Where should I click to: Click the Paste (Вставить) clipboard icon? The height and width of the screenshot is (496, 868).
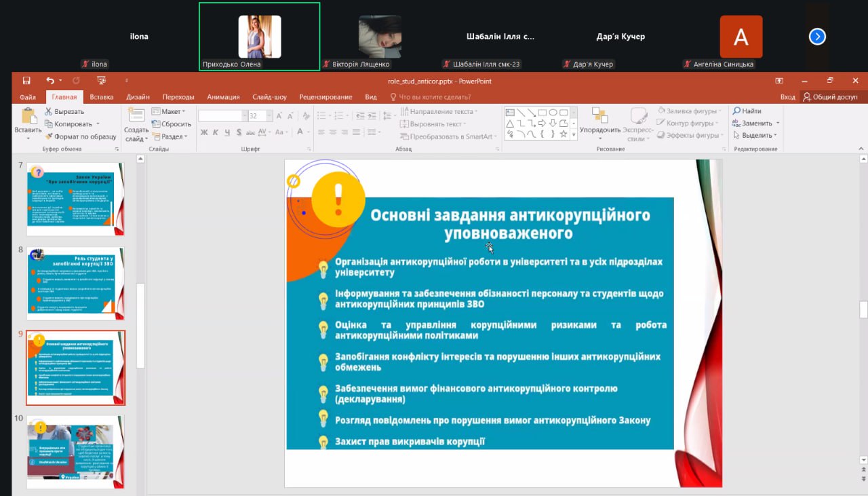coord(28,117)
